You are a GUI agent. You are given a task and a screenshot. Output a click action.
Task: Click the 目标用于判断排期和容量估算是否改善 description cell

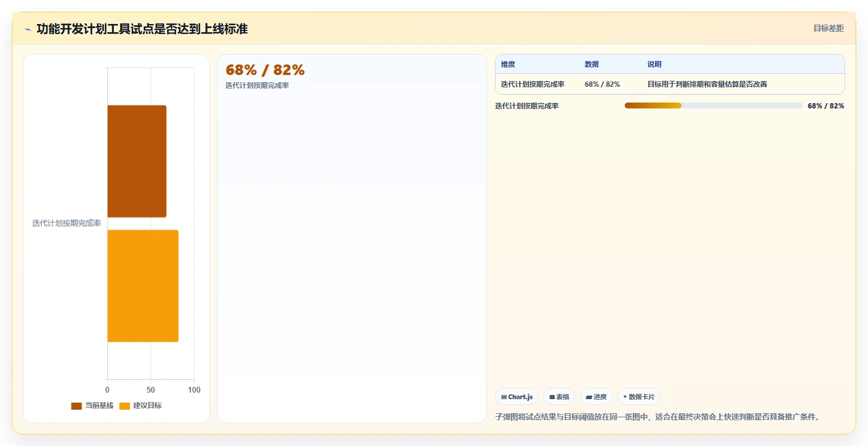(707, 84)
